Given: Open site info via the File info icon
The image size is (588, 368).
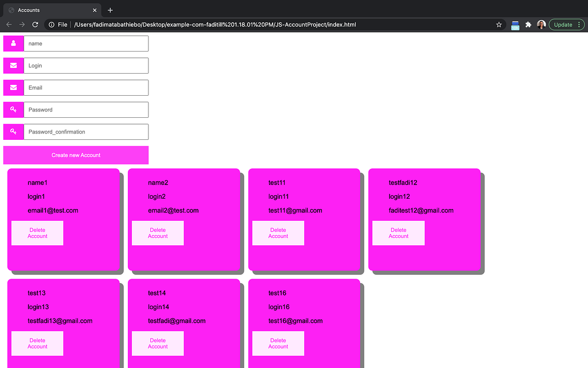Looking at the screenshot, I should pyautogui.click(x=51, y=24).
